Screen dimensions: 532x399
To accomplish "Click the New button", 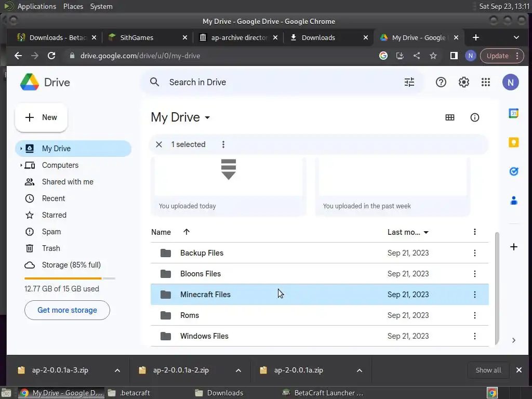I will (x=41, y=117).
